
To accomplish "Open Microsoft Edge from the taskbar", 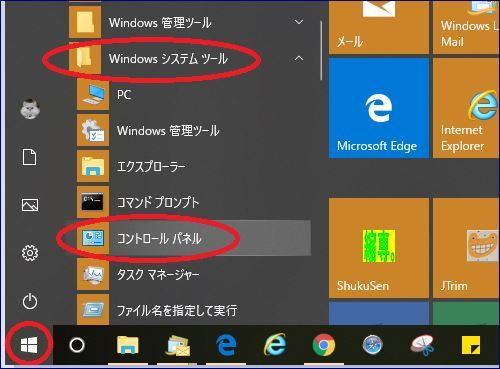I will pos(226,345).
